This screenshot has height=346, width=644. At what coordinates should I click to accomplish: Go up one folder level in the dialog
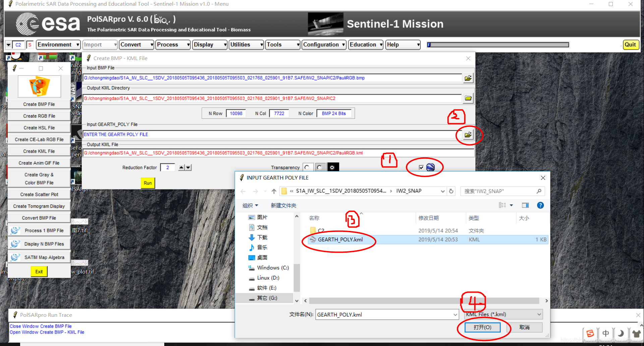[274, 191]
